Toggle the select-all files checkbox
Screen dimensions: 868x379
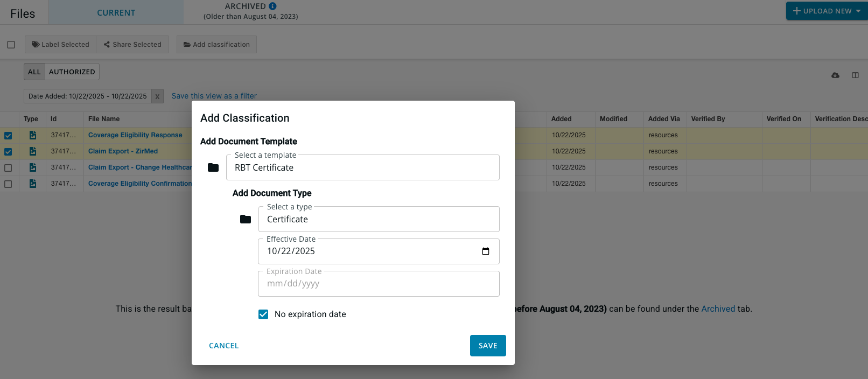(x=11, y=45)
